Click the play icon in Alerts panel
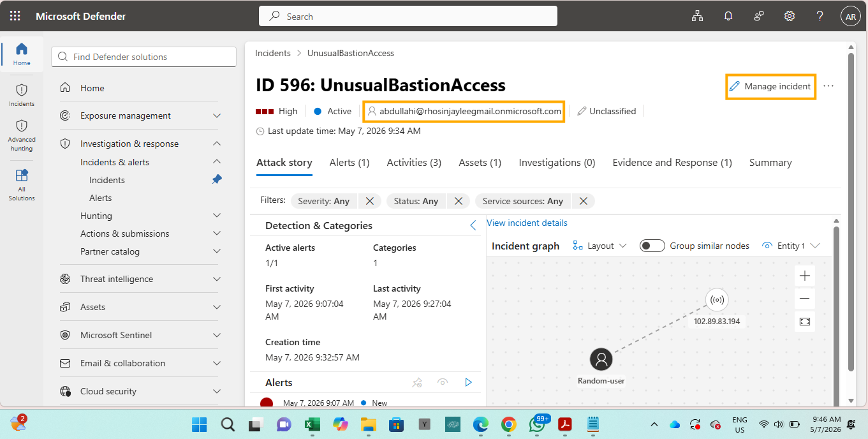This screenshot has width=868, height=439. click(x=468, y=382)
